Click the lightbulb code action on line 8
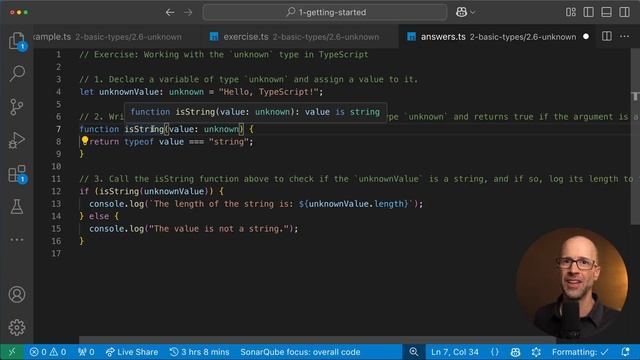 pos(85,141)
